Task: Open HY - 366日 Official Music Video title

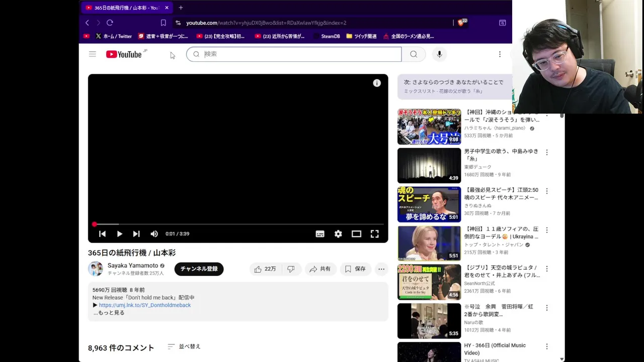Action: click(x=495, y=349)
